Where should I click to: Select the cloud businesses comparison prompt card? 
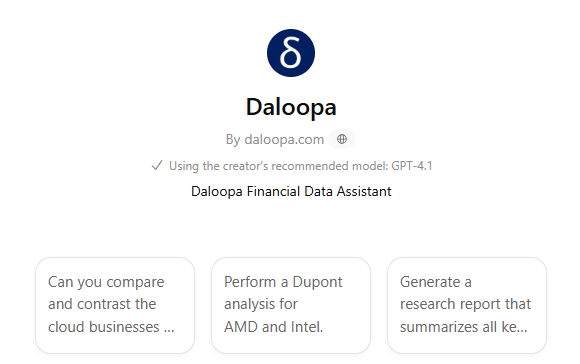115,305
